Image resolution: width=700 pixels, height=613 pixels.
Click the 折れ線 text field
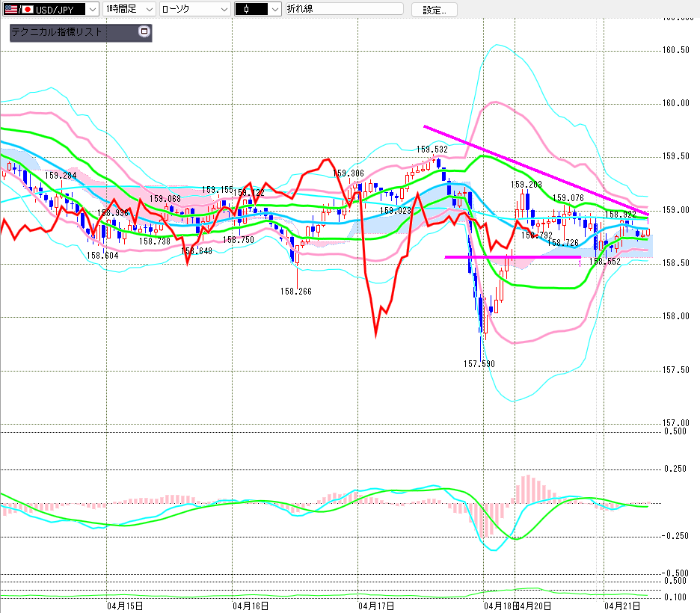[344, 9]
